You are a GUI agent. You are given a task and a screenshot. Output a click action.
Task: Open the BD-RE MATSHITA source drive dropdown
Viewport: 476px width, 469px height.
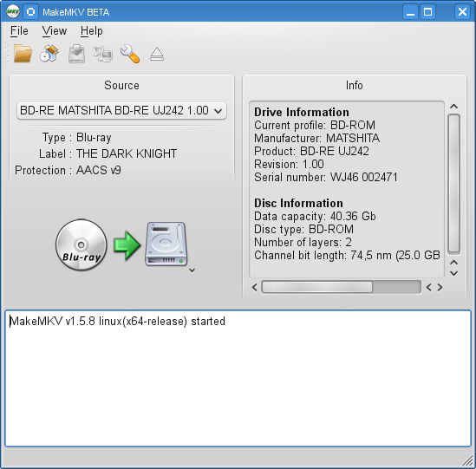click(121, 110)
